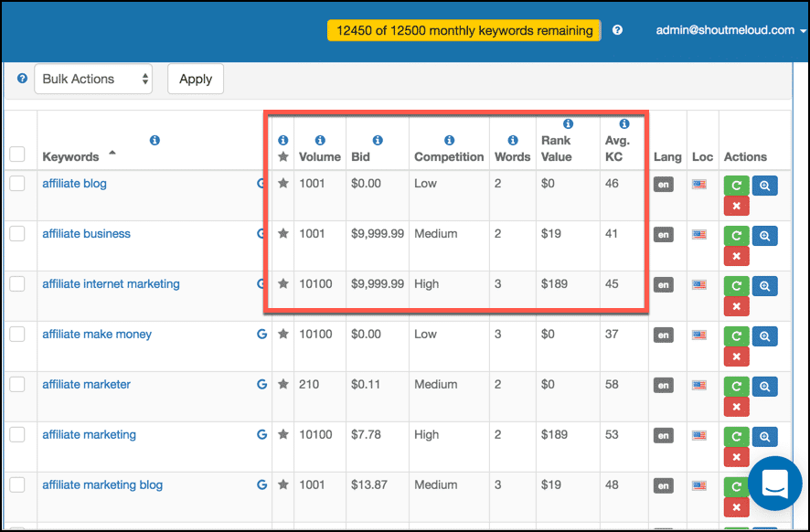
Task: Refresh the affiliate business keyword row
Action: click(736, 236)
